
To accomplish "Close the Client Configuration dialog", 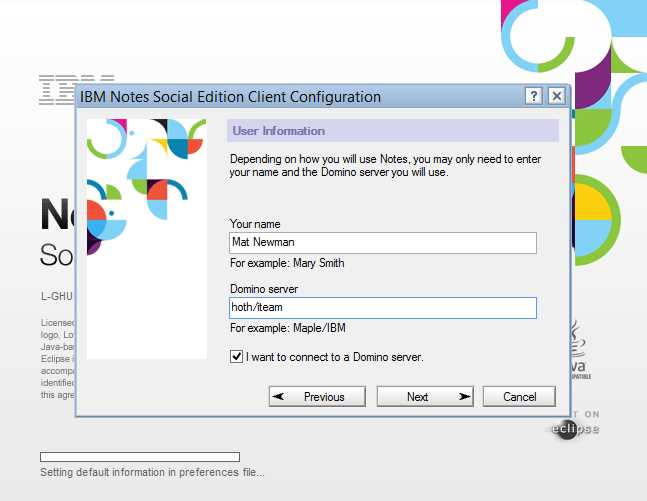I will click(556, 96).
